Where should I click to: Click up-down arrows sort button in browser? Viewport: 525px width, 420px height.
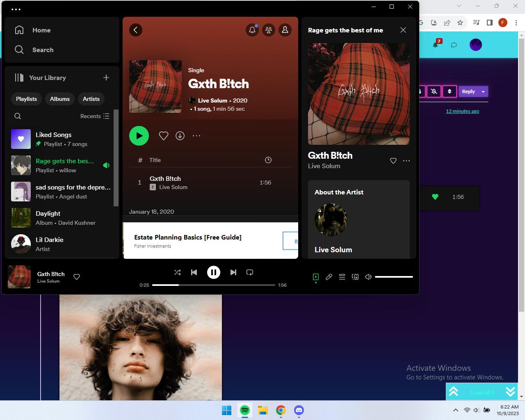450,91
